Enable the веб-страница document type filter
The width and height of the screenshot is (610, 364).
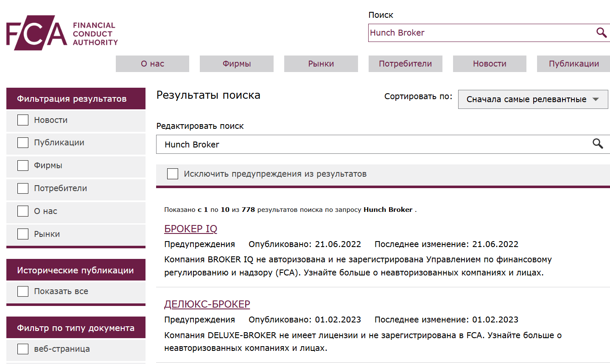(22, 349)
